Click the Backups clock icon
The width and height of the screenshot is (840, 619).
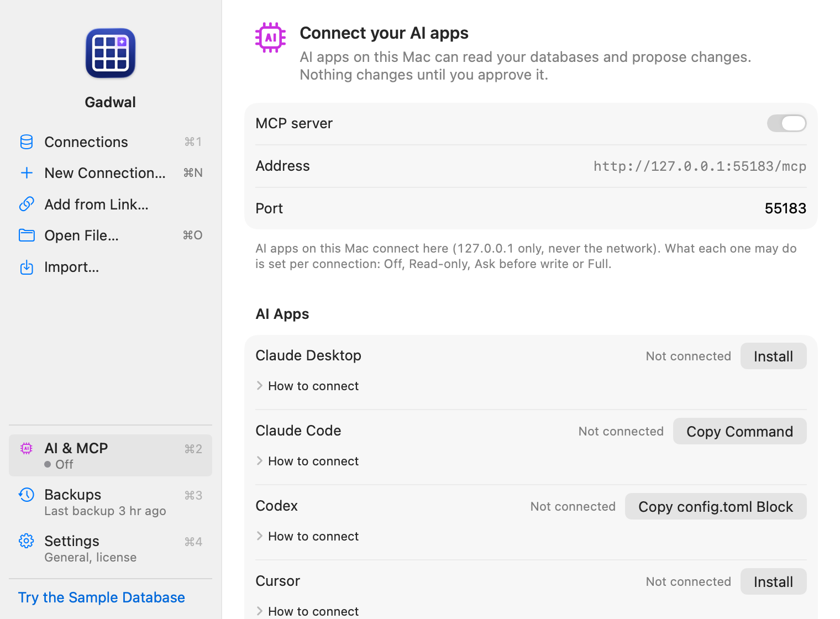coord(27,495)
